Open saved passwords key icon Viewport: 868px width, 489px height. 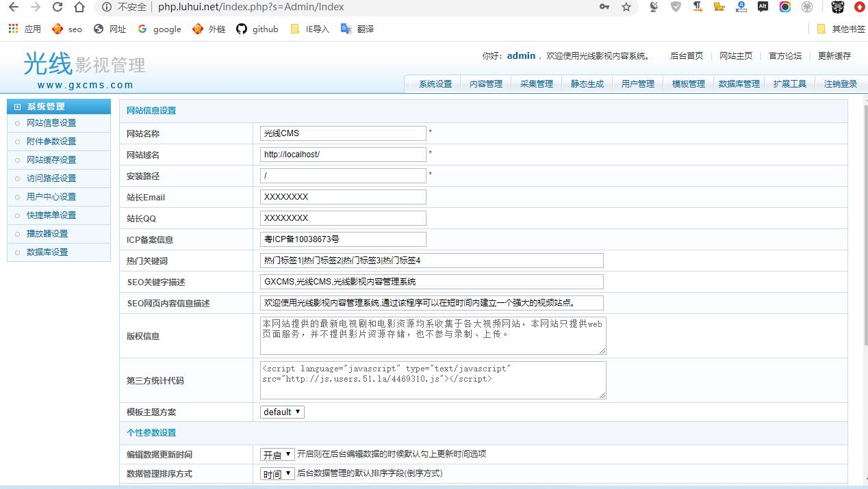coord(604,7)
